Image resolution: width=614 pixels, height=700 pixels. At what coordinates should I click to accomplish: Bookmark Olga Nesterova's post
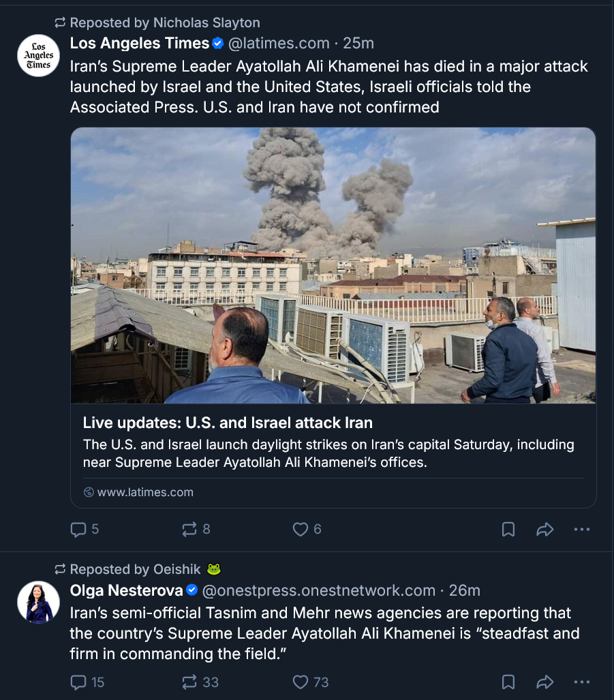[x=508, y=682]
